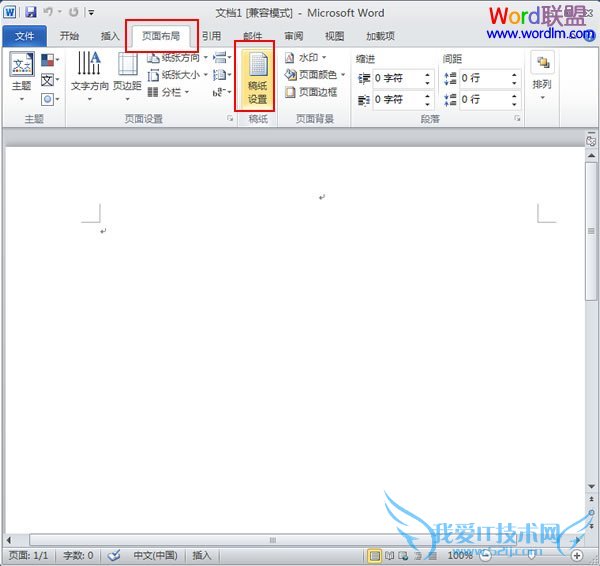
Task: Switch to the 开始 home tab
Action: coord(69,36)
